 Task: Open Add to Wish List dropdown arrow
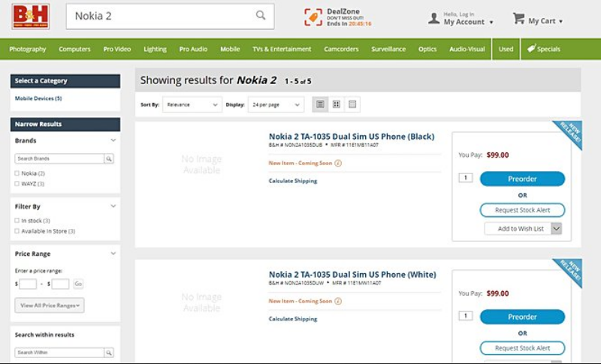click(557, 228)
